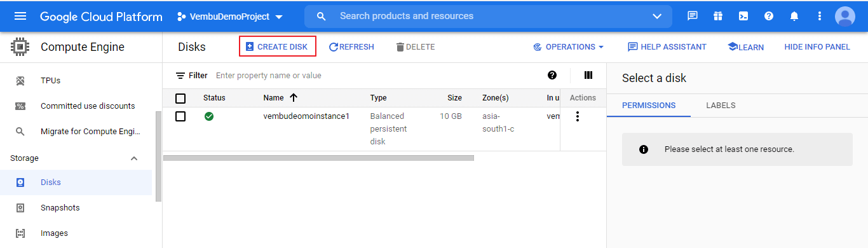The image size is (868, 248).
Task: Click the Images sidebar icon
Action: [x=20, y=233]
